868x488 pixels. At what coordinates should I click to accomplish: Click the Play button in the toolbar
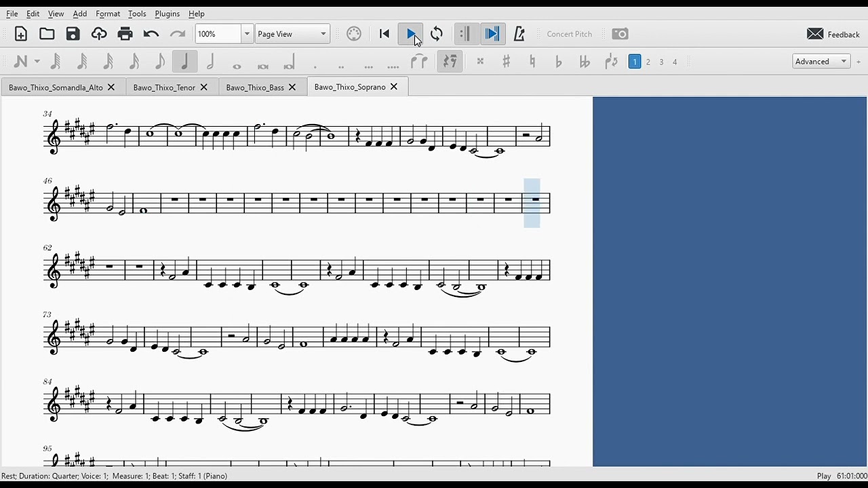[x=411, y=34]
